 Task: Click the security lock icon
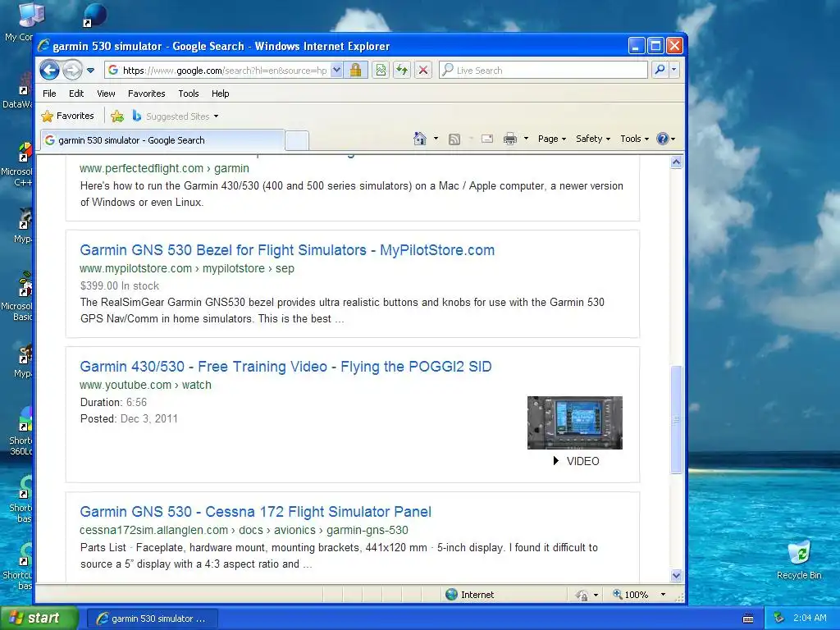tap(356, 71)
